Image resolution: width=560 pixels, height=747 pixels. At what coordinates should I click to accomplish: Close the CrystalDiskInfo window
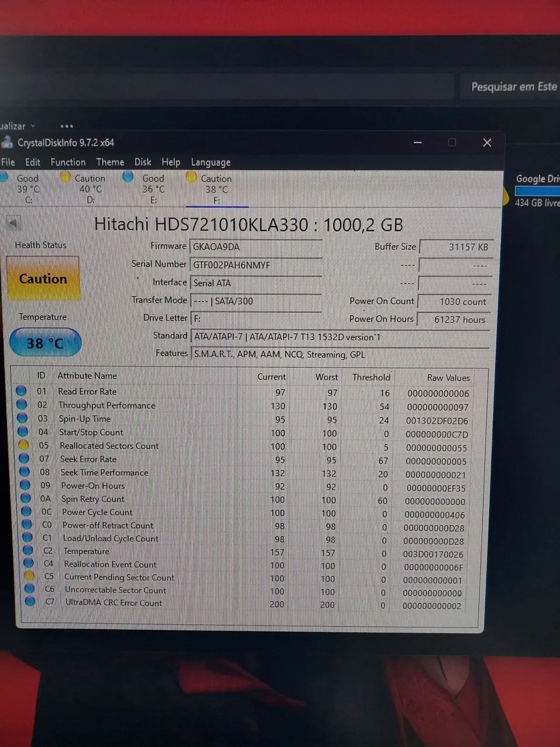point(487,142)
